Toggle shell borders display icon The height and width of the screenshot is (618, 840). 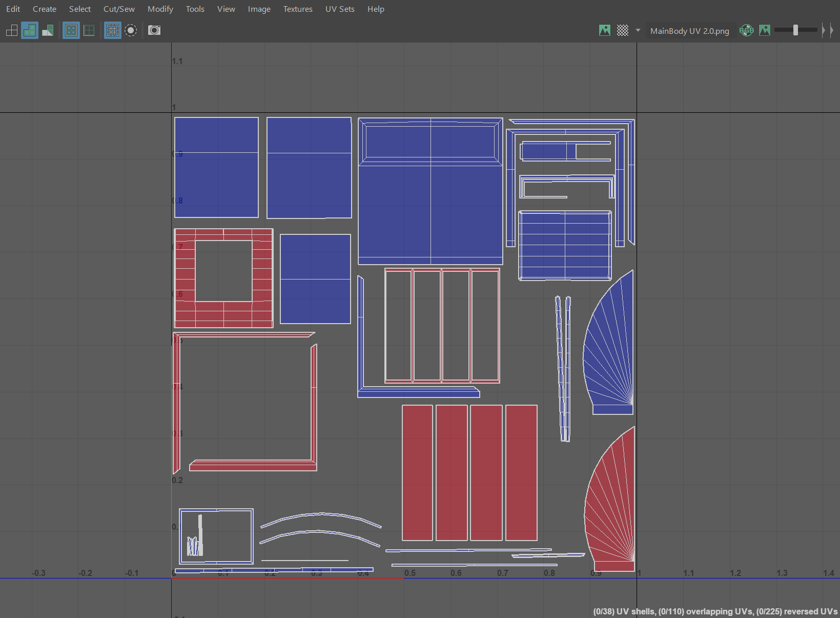(x=89, y=30)
